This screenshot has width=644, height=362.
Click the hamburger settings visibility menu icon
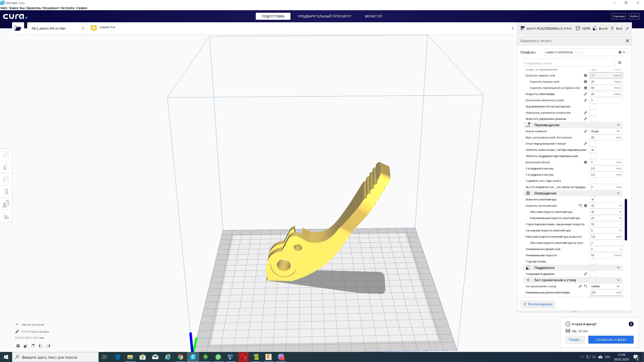point(620,63)
